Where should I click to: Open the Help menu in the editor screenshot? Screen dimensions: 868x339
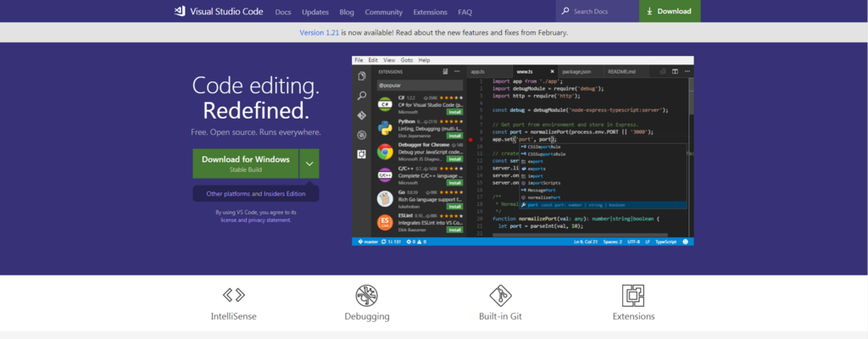pos(425,60)
